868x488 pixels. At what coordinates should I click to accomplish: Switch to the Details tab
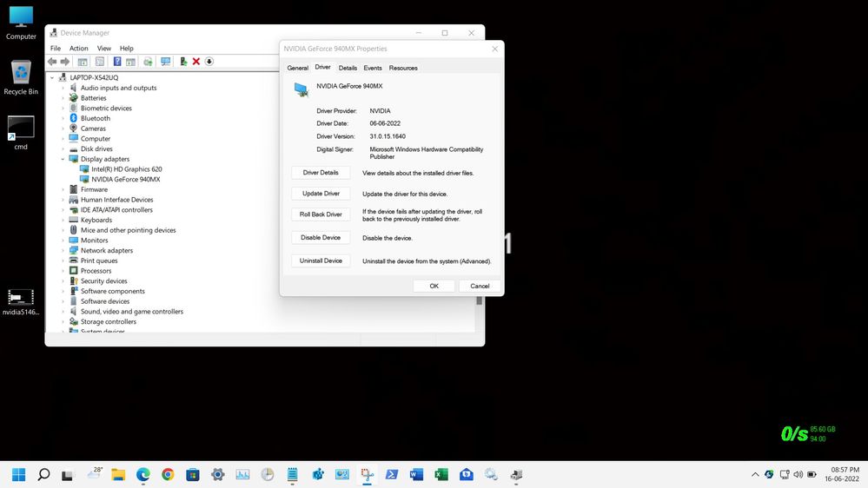click(348, 68)
